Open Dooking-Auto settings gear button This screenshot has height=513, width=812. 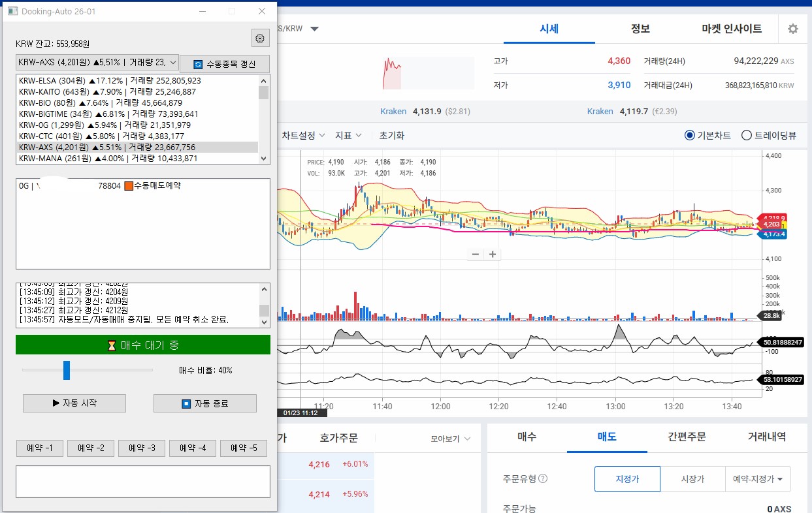click(x=261, y=39)
